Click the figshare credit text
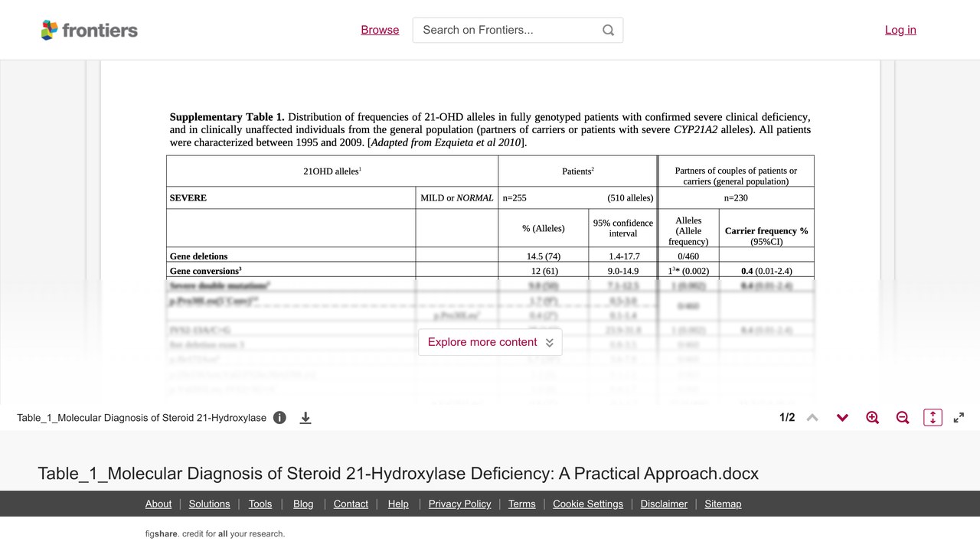 (x=215, y=534)
